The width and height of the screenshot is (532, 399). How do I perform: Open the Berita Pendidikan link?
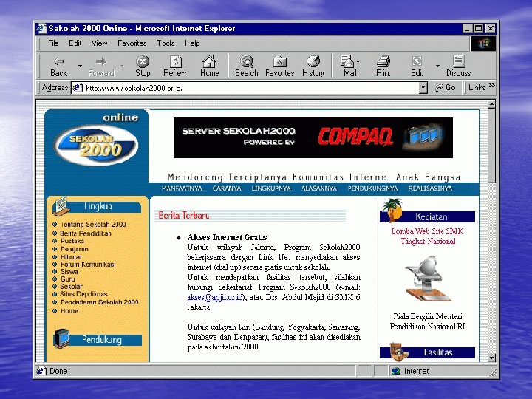click(x=86, y=233)
